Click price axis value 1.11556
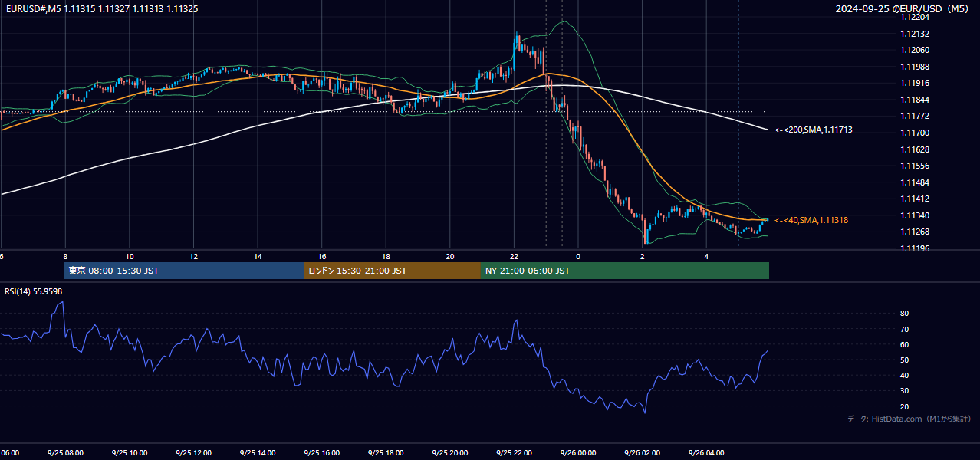Image resolution: width=980 pixels, height=460 pixels. point(915,166)
